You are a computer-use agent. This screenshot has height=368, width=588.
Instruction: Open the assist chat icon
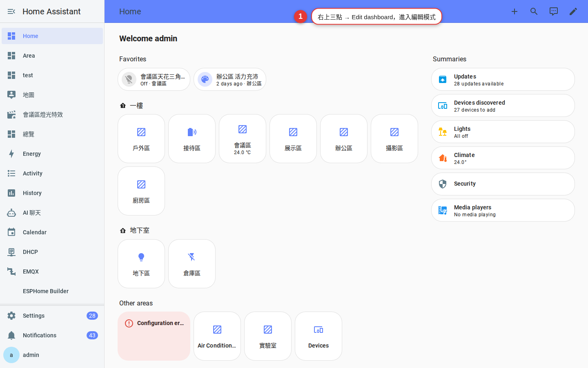pyautogui.click(x=554, y=11)
